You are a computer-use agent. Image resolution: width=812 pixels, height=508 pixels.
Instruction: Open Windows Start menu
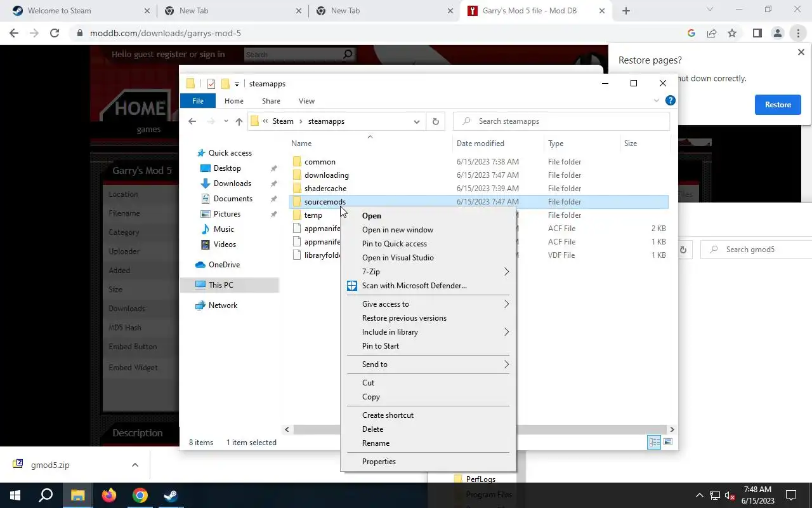point(15,495)
